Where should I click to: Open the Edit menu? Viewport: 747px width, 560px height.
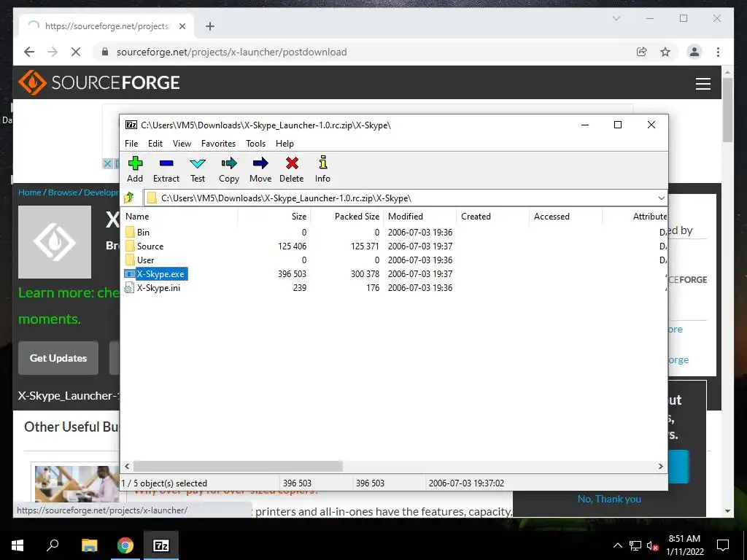click(x=155, y=144)
